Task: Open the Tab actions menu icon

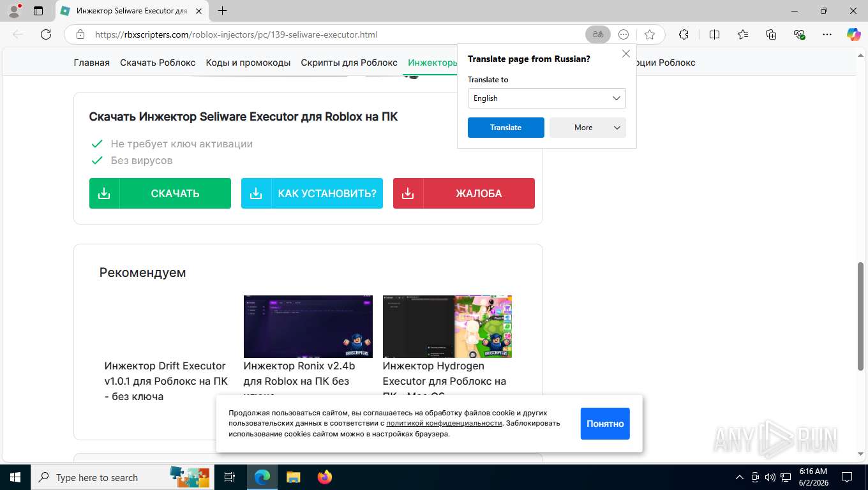Action: point(38,11)
